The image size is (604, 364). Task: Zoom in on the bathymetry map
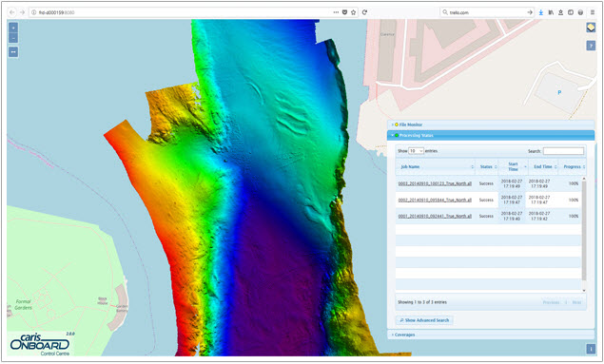tap(13, 28)
